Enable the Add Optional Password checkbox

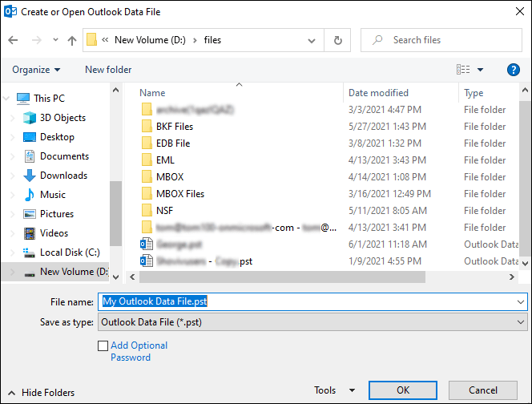coord(103,346)
